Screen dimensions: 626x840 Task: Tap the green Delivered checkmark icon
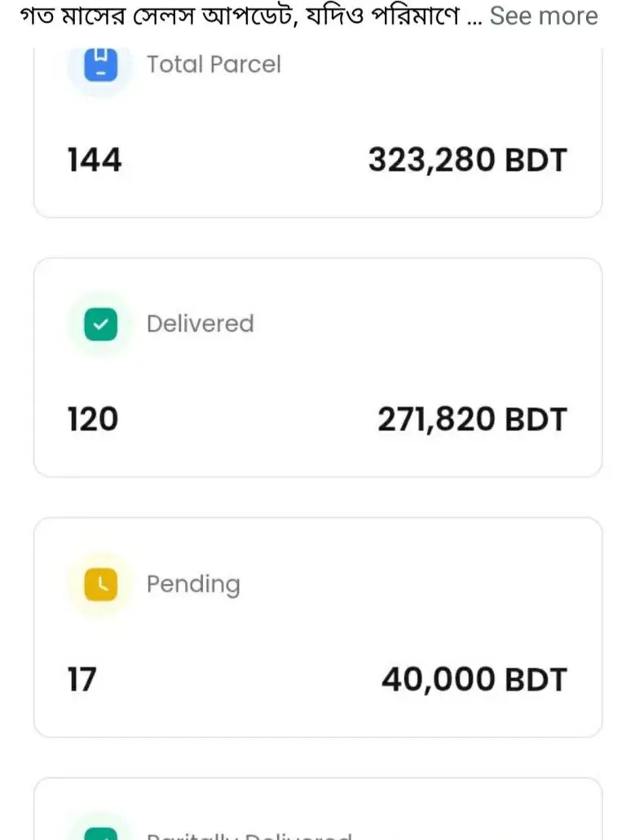pyautogui.click(x=101, y=324)
